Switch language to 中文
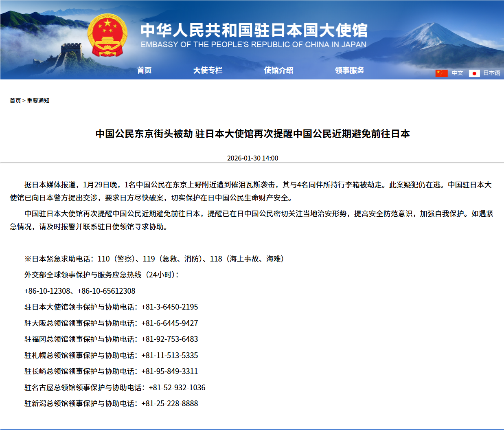The height and width of the screenshot is (433, 504). tap(457, 73)
